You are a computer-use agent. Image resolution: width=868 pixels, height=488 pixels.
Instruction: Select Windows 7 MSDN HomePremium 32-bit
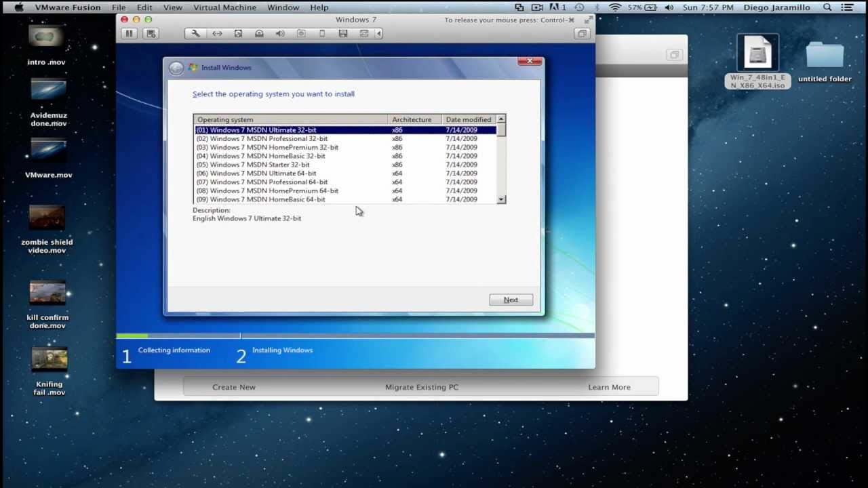click(x=346, y=147)
